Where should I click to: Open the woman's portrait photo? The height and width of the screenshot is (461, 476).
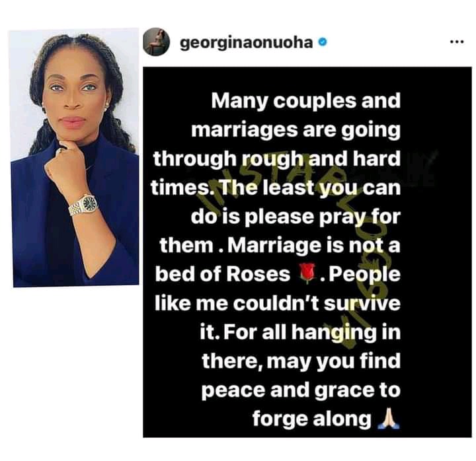pyautogui.click(x=74, y=158)
